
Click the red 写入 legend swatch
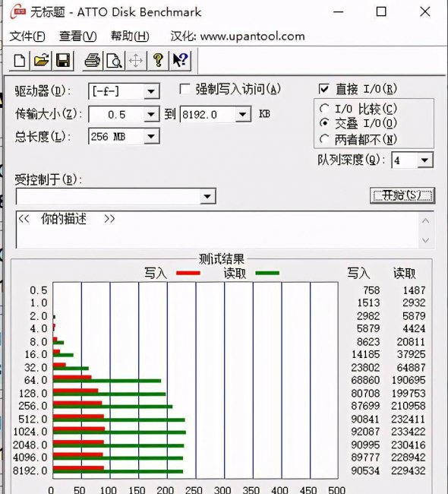point(188,273)
